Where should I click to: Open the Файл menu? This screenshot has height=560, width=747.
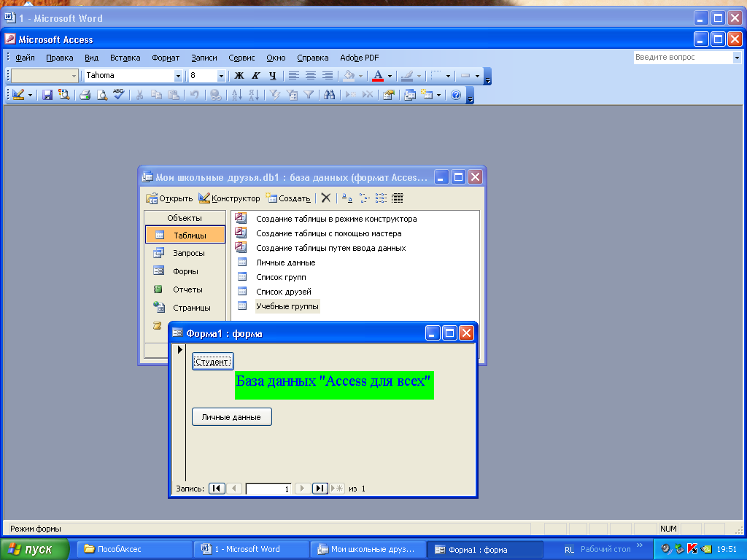tap(25, 58)
